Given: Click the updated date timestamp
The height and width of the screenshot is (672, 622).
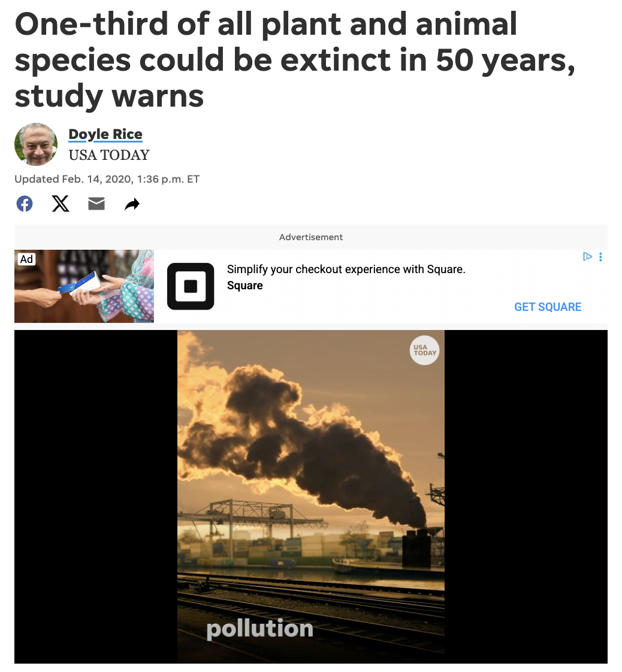Looking at the screenshot, I should point(107,179).
